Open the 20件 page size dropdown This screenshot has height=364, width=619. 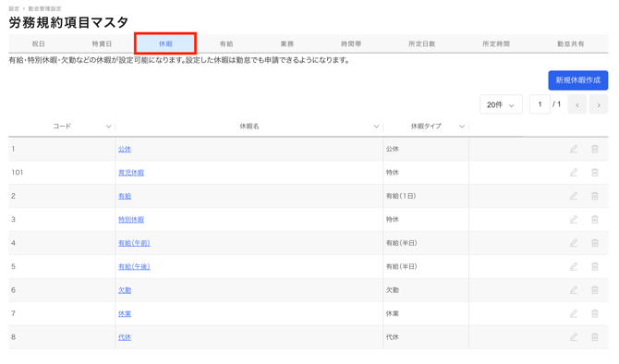501,104
